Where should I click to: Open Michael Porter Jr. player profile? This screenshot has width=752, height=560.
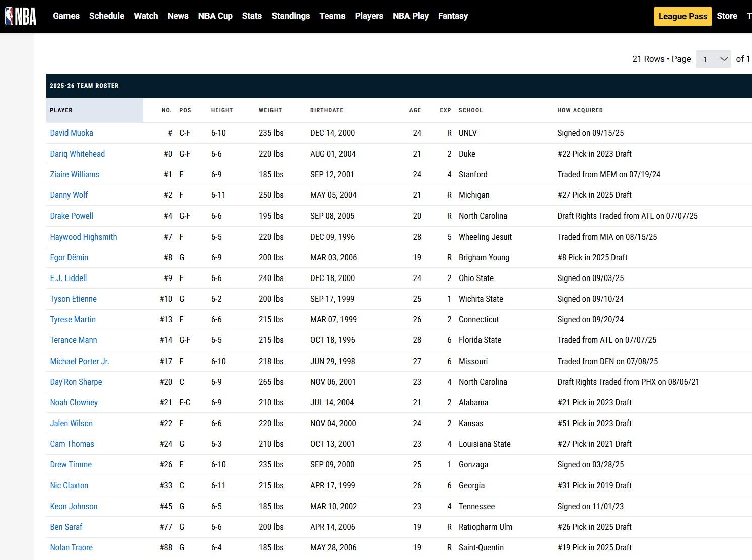point(80,361)
